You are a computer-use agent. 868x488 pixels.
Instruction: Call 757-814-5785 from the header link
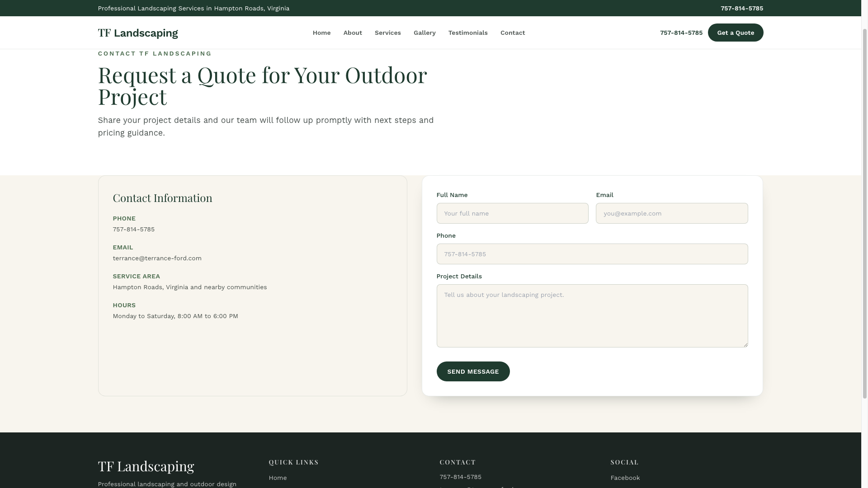[x=681, y=33]
